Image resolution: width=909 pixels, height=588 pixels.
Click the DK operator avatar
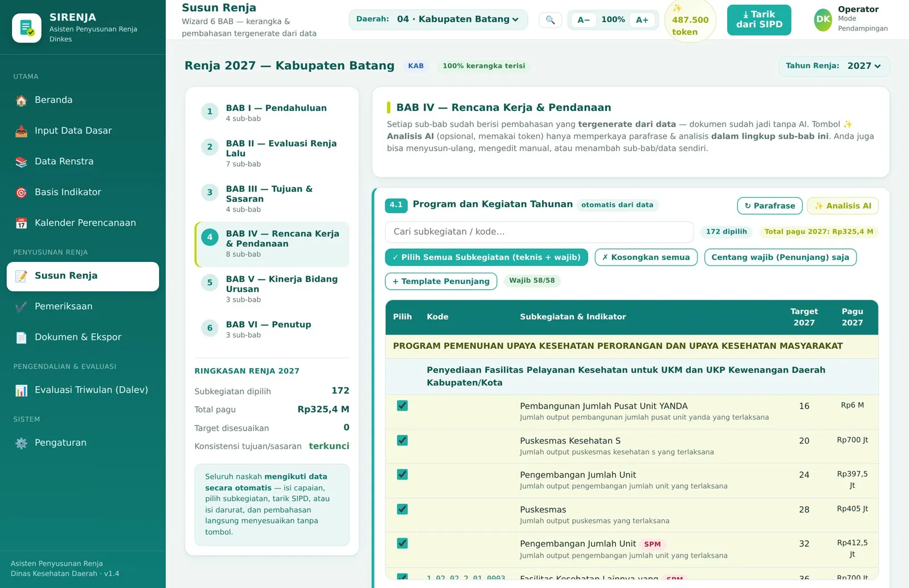point(823,20)
